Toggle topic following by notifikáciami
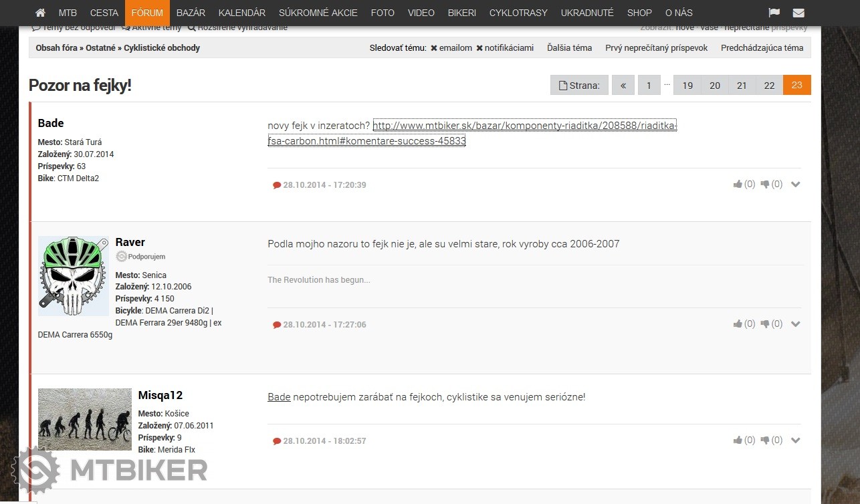860x504 pixels. pyautogui.click(x=505, y=48)
